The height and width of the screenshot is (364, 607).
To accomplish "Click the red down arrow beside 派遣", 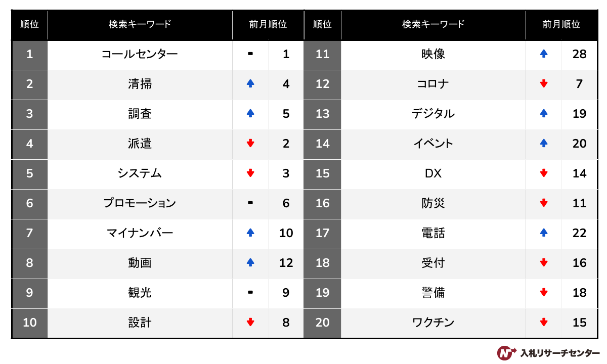I will tap(250, 144).
